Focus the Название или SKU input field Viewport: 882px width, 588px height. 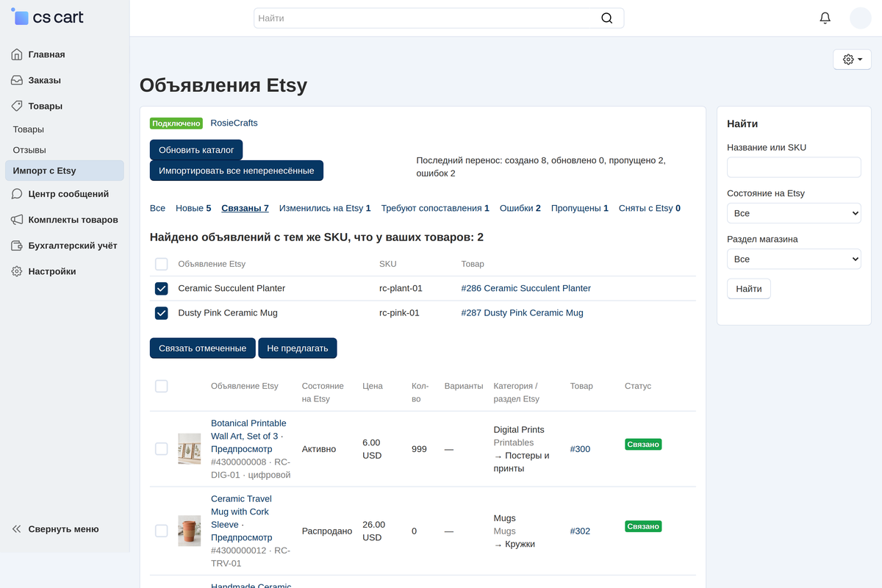tap(794, 167)
